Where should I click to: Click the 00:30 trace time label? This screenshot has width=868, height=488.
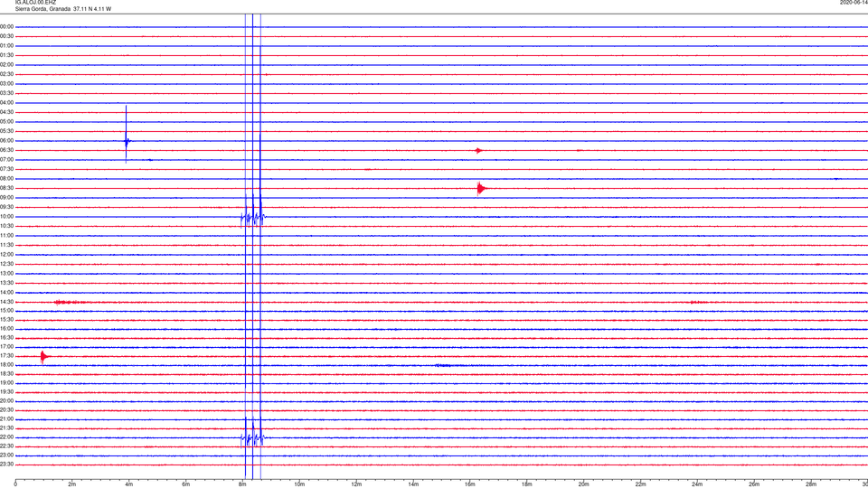coord(6,36)
